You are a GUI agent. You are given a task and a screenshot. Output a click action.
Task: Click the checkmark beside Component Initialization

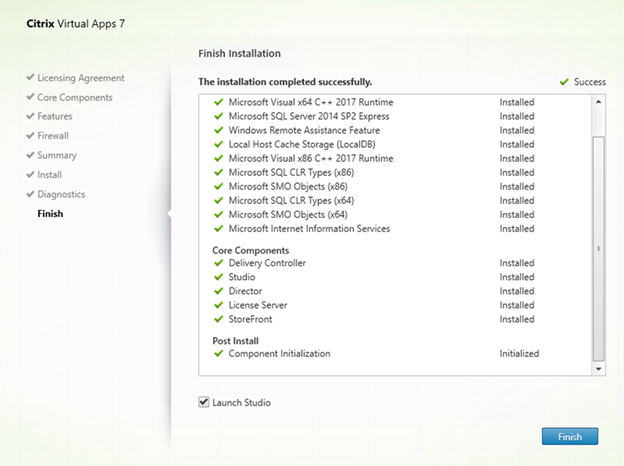tap(219, 353)
